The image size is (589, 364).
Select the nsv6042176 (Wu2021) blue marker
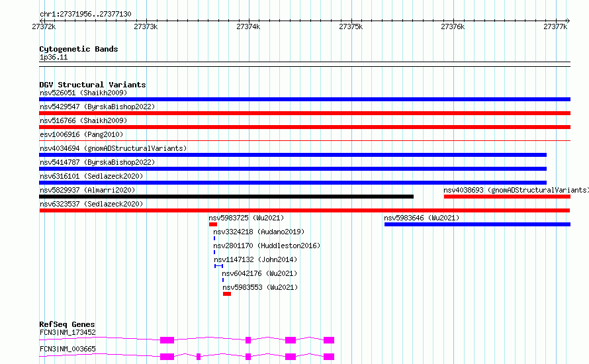click(x=223, y=280)
